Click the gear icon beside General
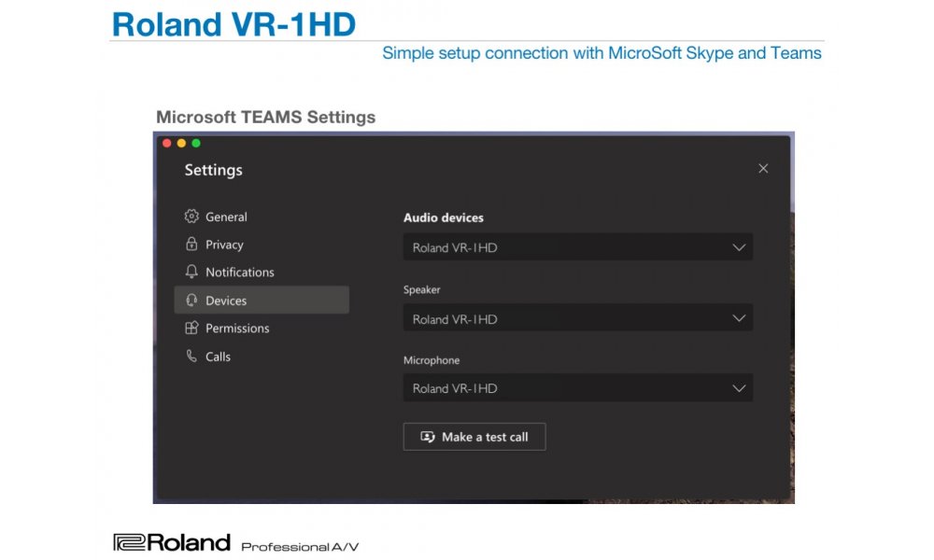The height and width of the screenshot is (560, 934). (191, 217)
